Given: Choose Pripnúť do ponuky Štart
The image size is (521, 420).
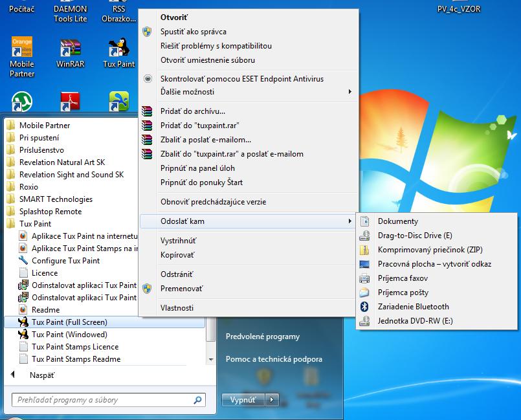Looking at the screenshot, I should click(x=249, y=182).
